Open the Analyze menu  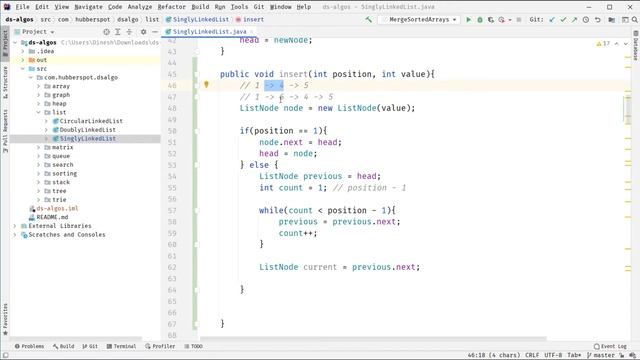140,7
